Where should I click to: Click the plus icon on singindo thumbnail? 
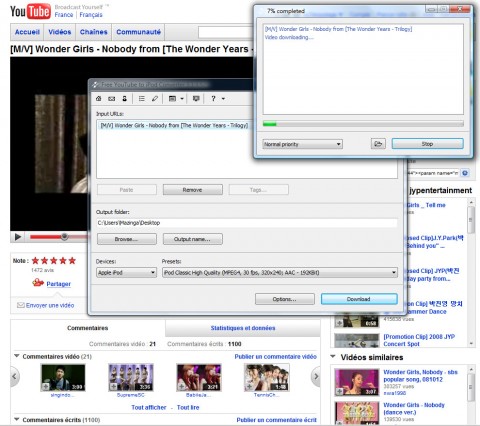[x=45, y=386]
